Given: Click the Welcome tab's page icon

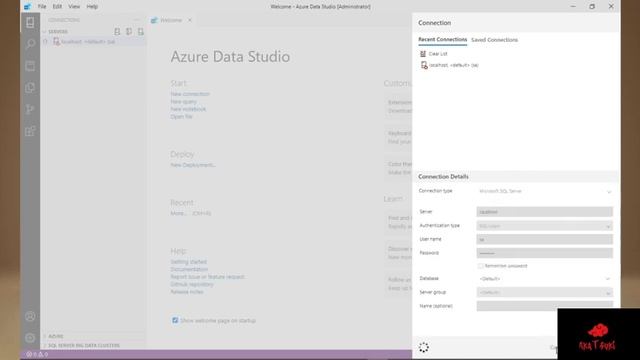Looking at the screenshot, I should tap(154, 20).
